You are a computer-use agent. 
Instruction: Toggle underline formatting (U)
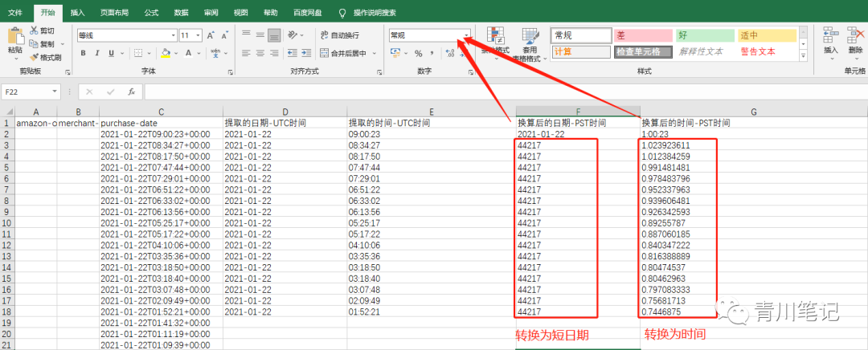click(111, 53)
